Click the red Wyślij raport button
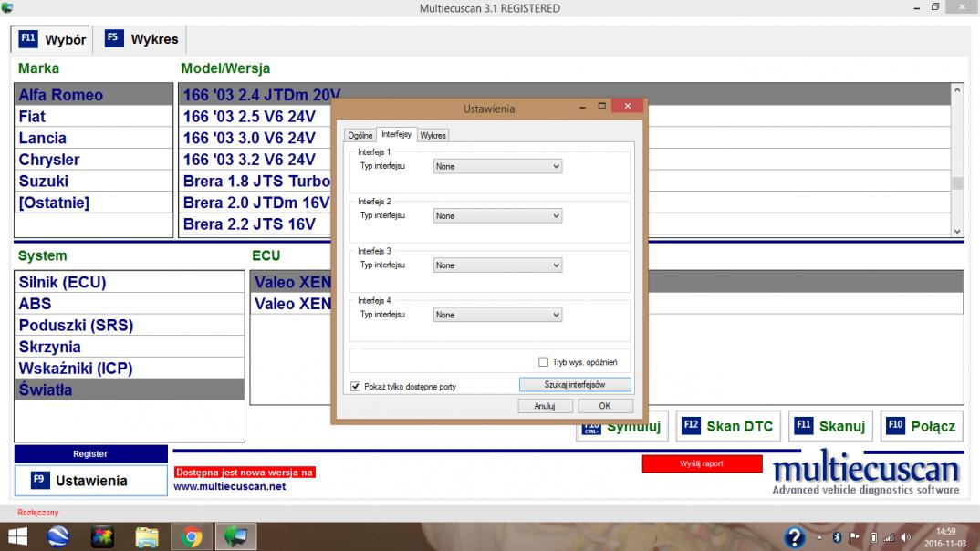The image size is (980, 551). coord(702,463)
